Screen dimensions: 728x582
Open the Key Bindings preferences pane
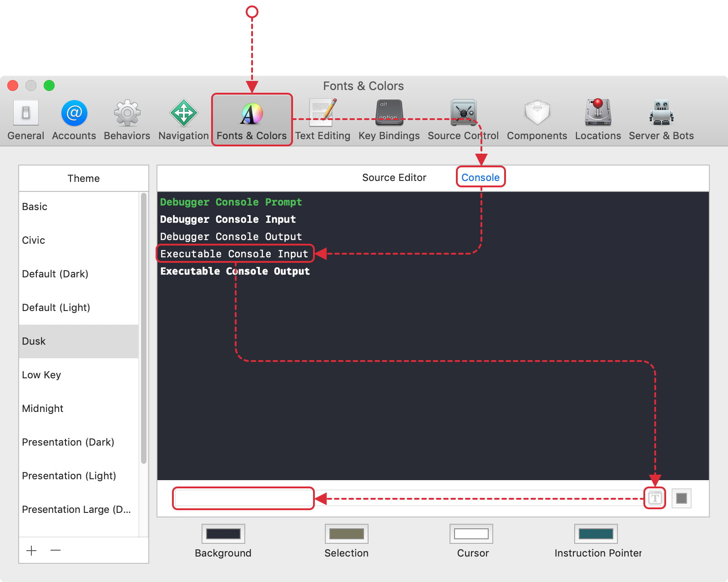pyautogui.click(x=389, y=120)
